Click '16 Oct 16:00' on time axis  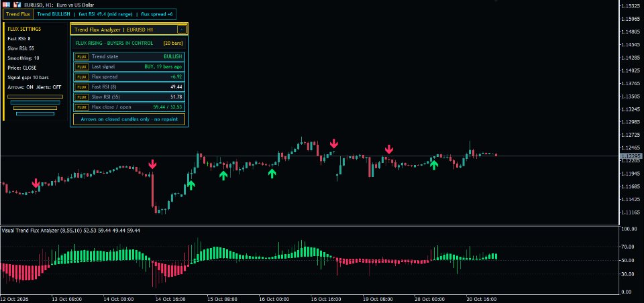326,299
